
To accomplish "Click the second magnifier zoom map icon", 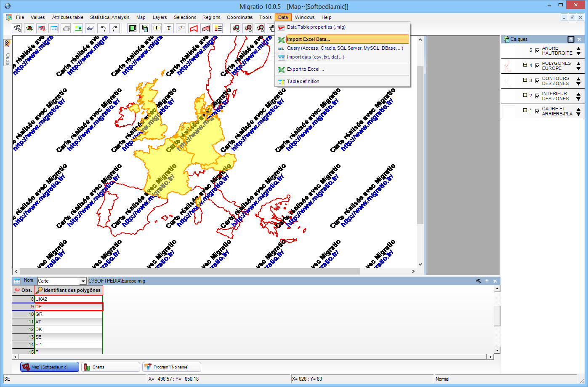I will click(248, 28).
